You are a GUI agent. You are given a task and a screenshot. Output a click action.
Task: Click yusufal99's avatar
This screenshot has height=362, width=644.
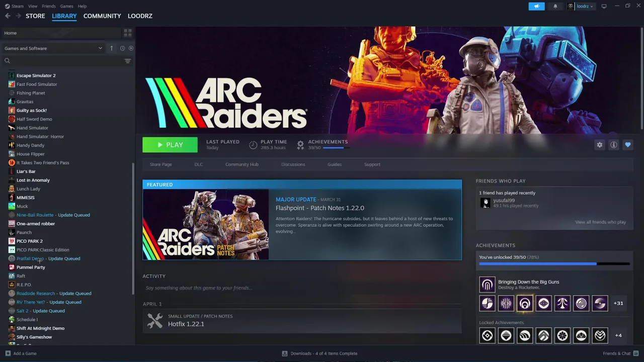485,203
